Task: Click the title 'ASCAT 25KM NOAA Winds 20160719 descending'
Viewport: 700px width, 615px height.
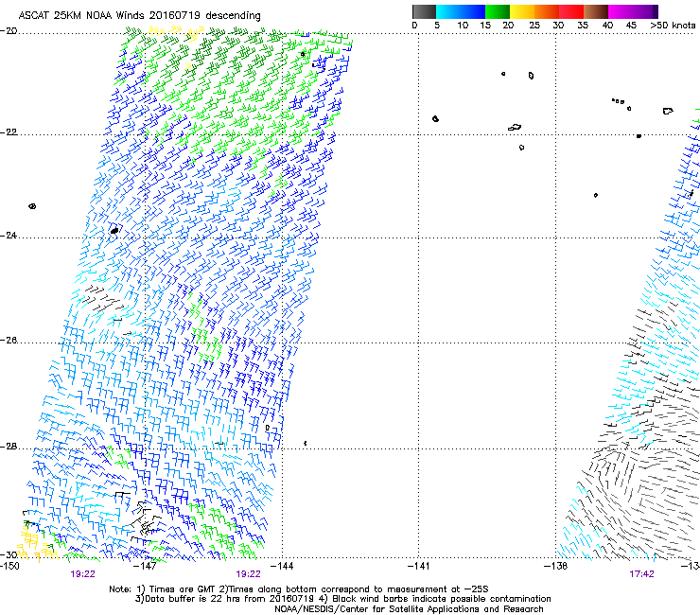Action: (x=139, y=16)
